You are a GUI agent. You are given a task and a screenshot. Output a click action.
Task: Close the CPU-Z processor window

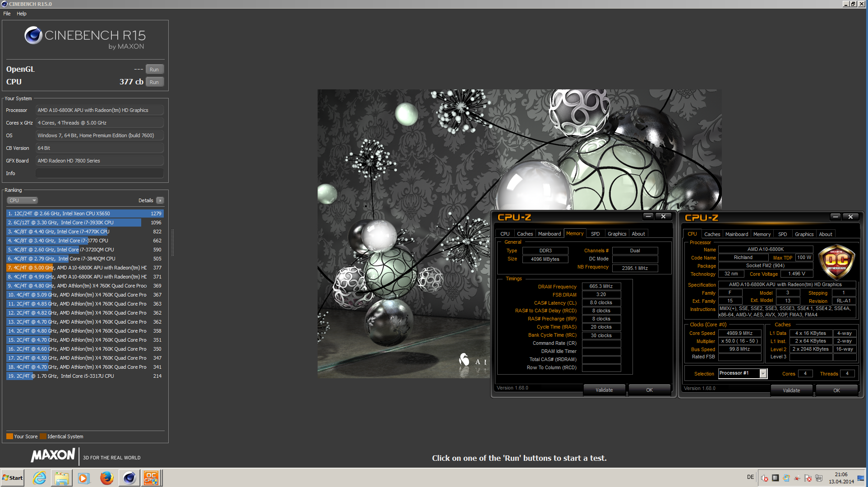coord(850,217)
